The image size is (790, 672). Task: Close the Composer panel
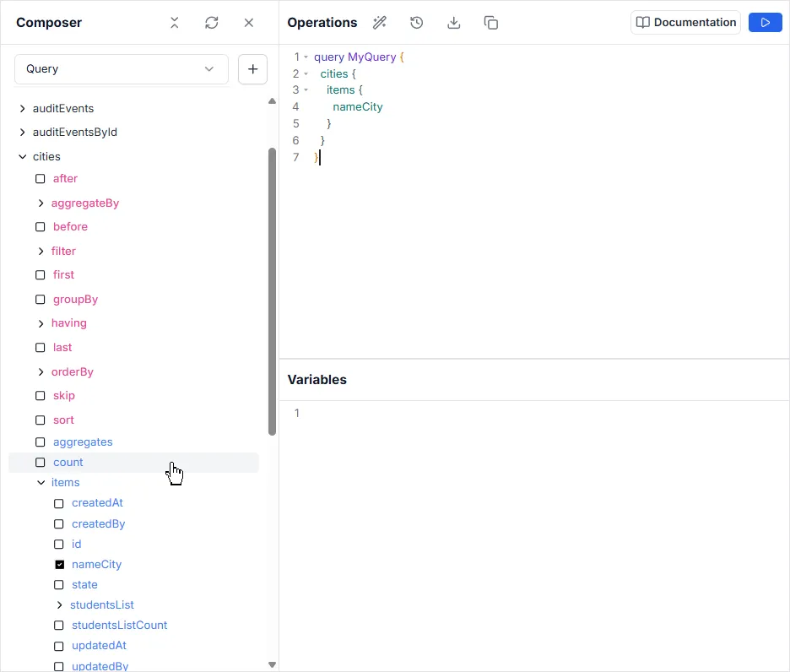point(249,23)
